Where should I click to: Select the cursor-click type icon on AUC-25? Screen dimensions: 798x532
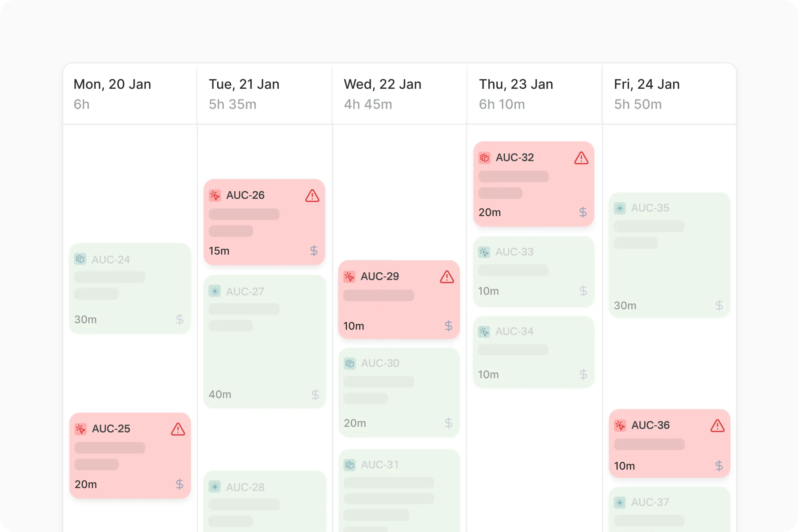click(81, 429)
